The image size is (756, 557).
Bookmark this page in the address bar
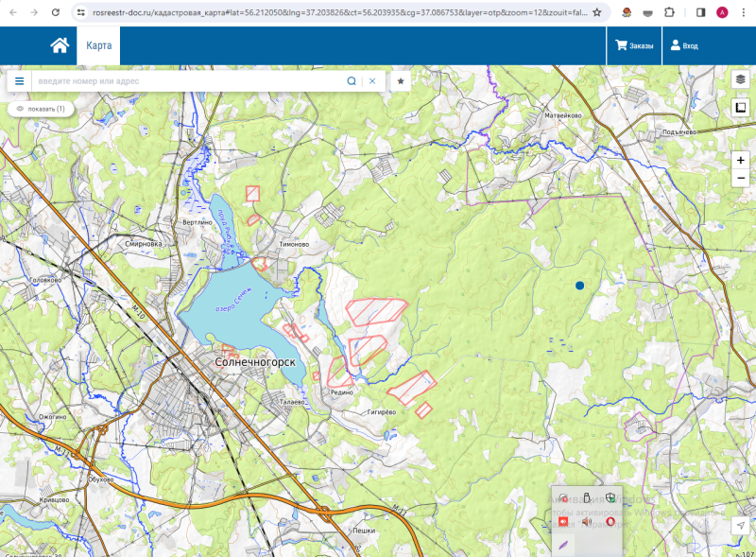[597, 12]
